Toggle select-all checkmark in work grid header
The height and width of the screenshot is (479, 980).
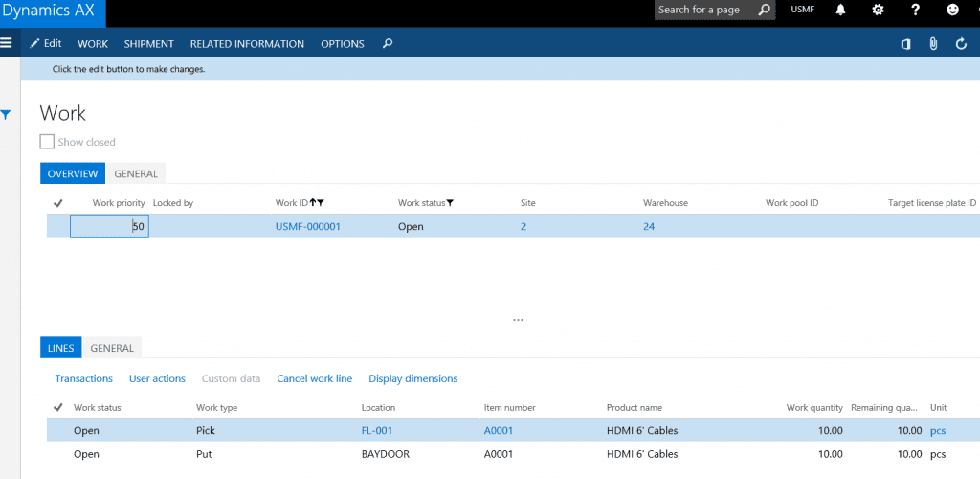(57, 203)
